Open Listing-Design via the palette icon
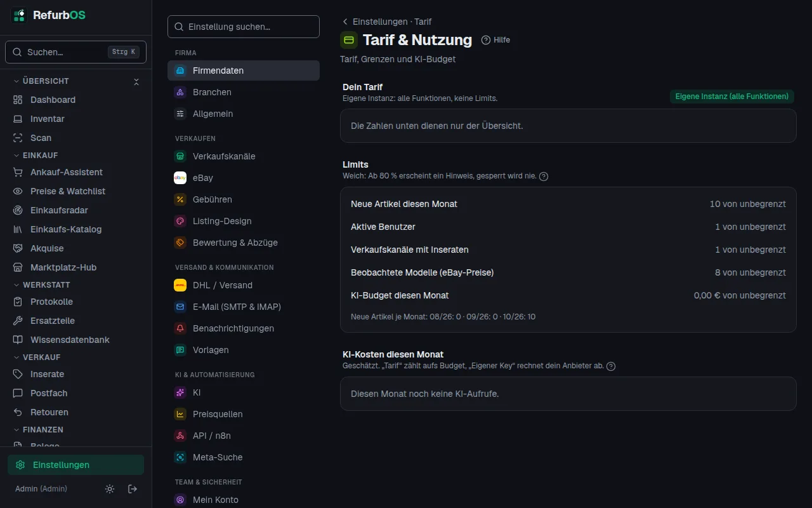 click(x=180, y=221)
